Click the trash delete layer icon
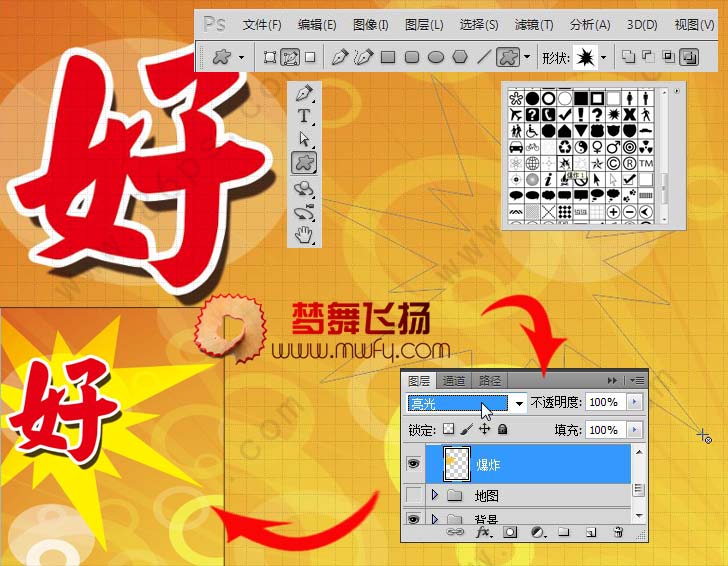This screenshot has height=566, width=728. point(618,532)
